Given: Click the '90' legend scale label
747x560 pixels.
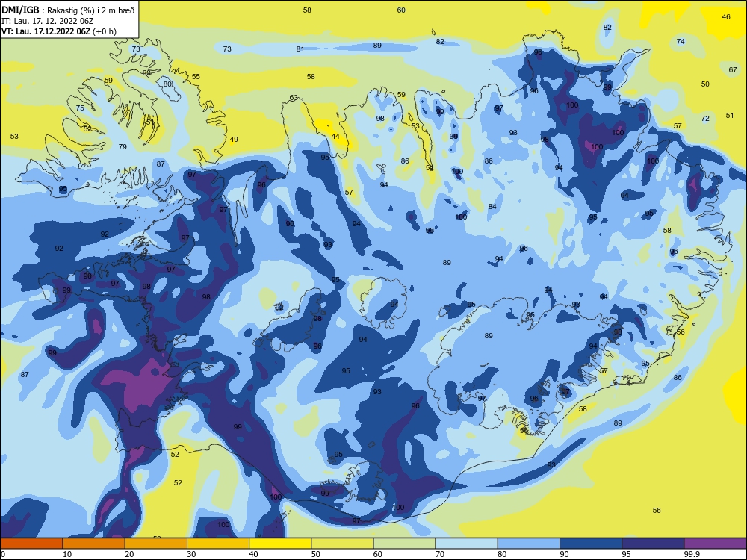Looking at the screenshot, I should 565,554.
